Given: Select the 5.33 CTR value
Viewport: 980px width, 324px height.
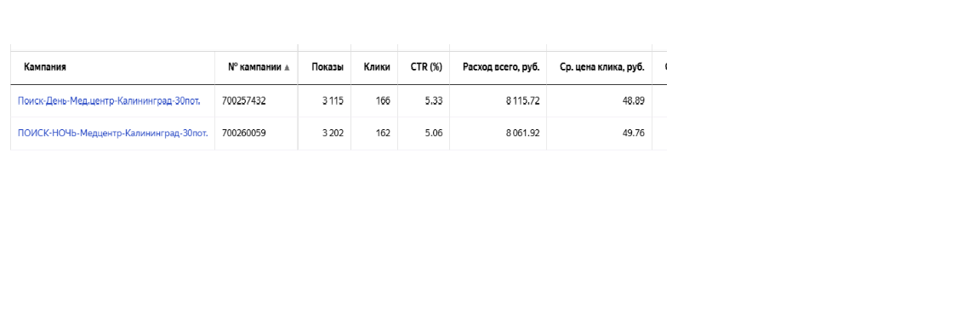Looking at the screenshot, I should tap(434, 100).
